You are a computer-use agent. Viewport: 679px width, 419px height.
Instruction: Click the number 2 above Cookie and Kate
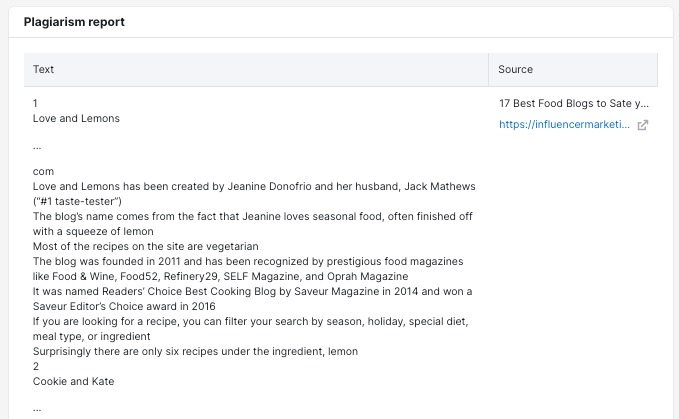tap(36, 367)
